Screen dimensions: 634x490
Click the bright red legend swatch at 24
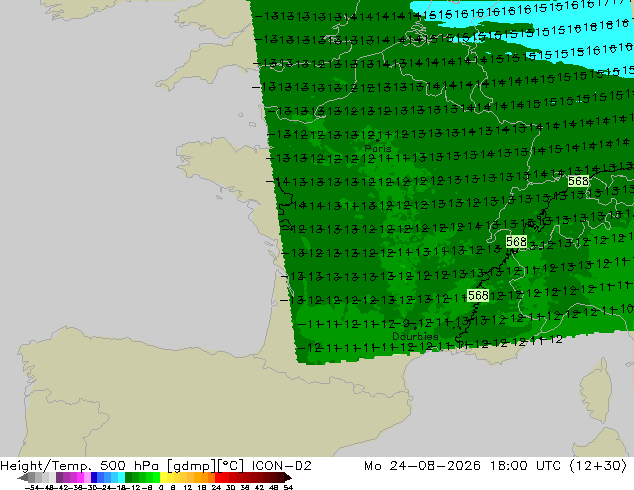pyautogui.click(x=218, y=477)
